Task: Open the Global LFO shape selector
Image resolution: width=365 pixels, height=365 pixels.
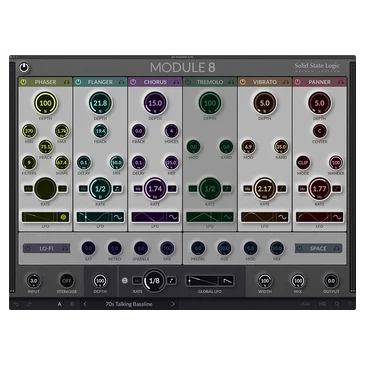Action: pos(227,281)
